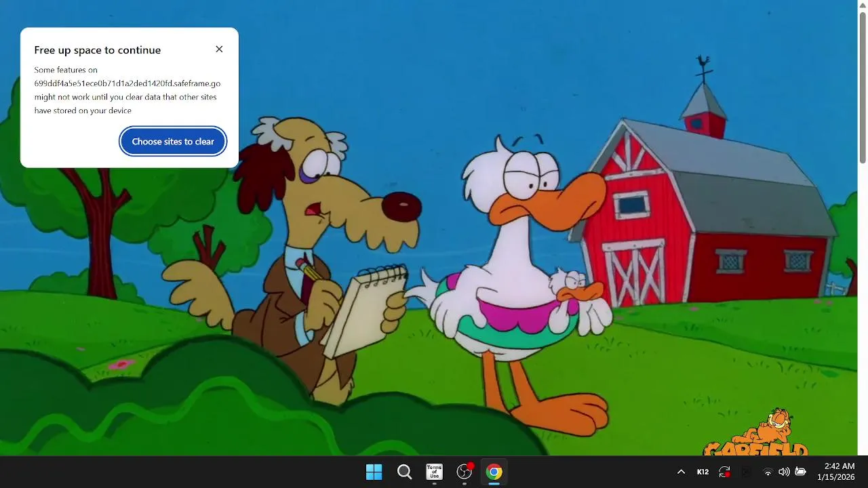Switch to OBS Studio in taskbar
The width and height of the screenshot is (868, 488).
point(465,472)
